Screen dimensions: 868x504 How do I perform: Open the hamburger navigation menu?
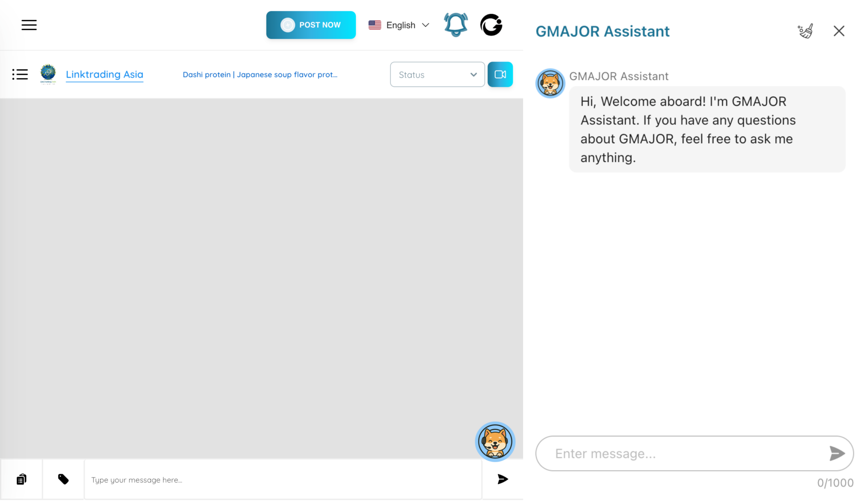(x=29, y=25)
